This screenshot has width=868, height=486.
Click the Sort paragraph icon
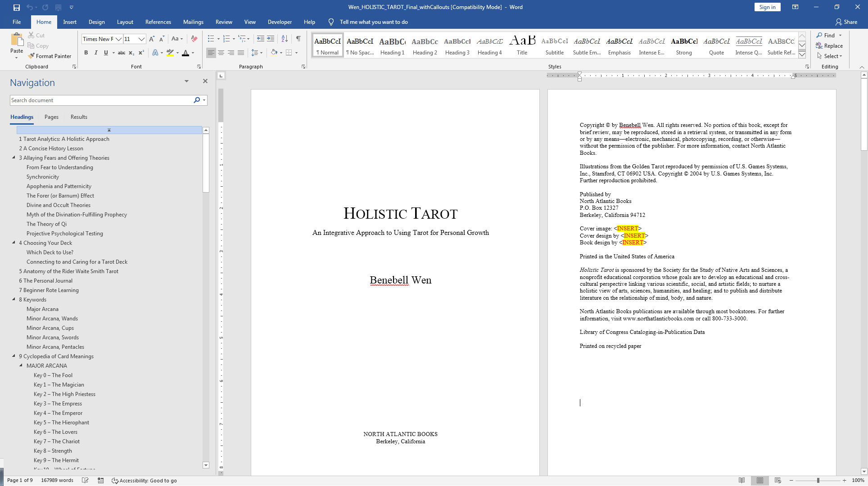(x=285, y=39)
